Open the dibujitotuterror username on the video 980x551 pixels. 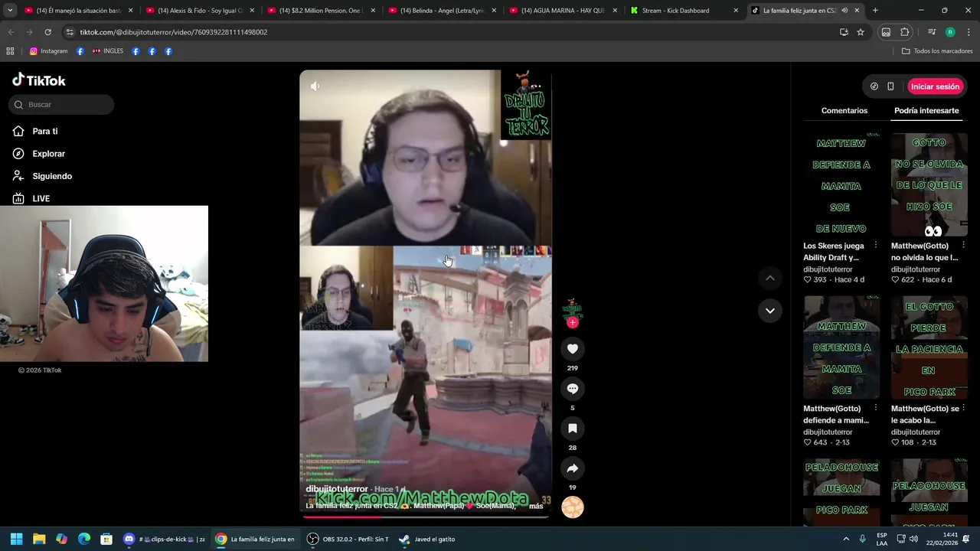(337, 489)
